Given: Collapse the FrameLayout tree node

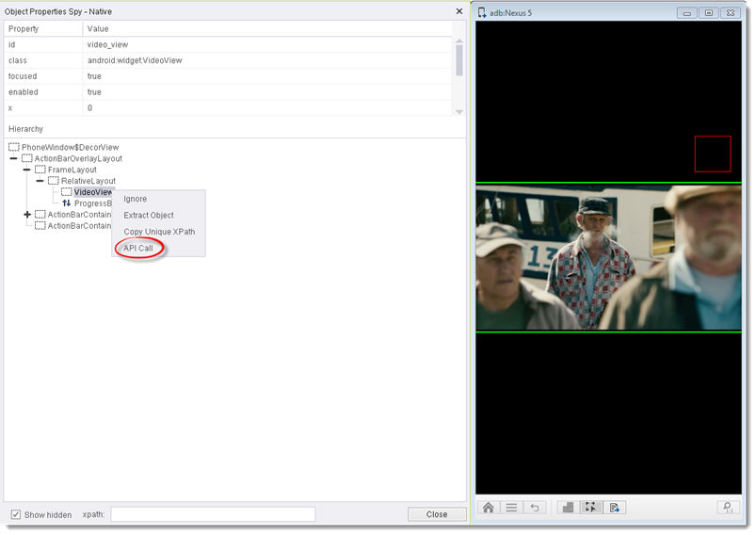Looking at the screenshot, I should pos(27,170).
